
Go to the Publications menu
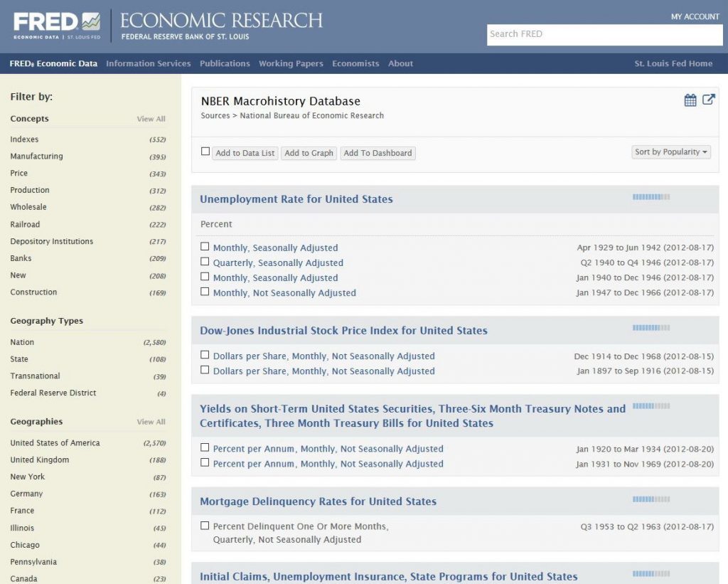(225, 63)
